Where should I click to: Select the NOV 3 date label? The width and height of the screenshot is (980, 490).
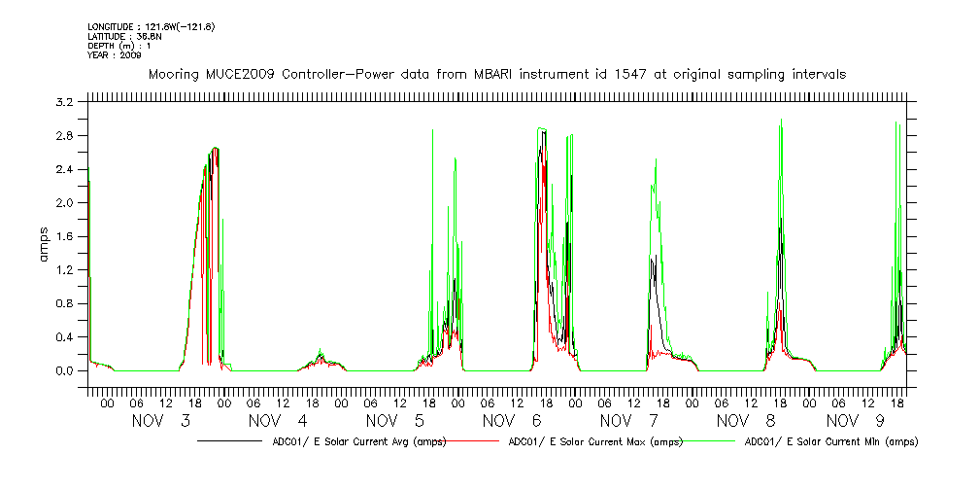point(160,421)
